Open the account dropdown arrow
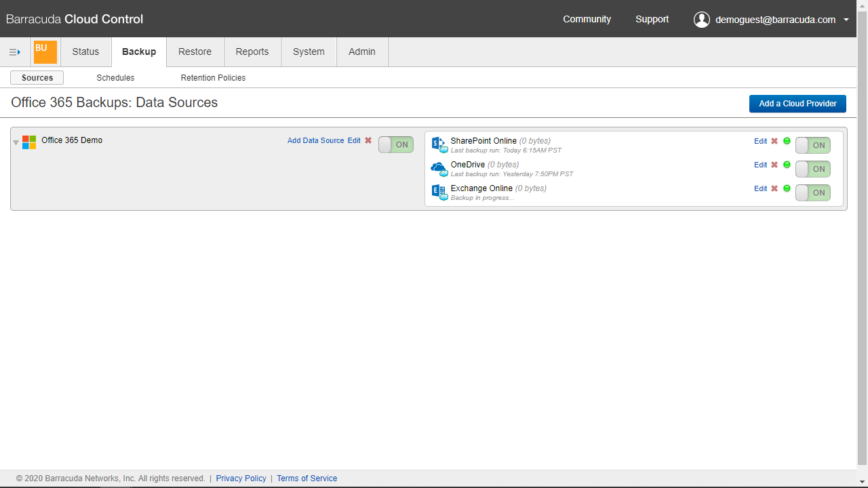This screenshot has height=488, width=868. 846,20
